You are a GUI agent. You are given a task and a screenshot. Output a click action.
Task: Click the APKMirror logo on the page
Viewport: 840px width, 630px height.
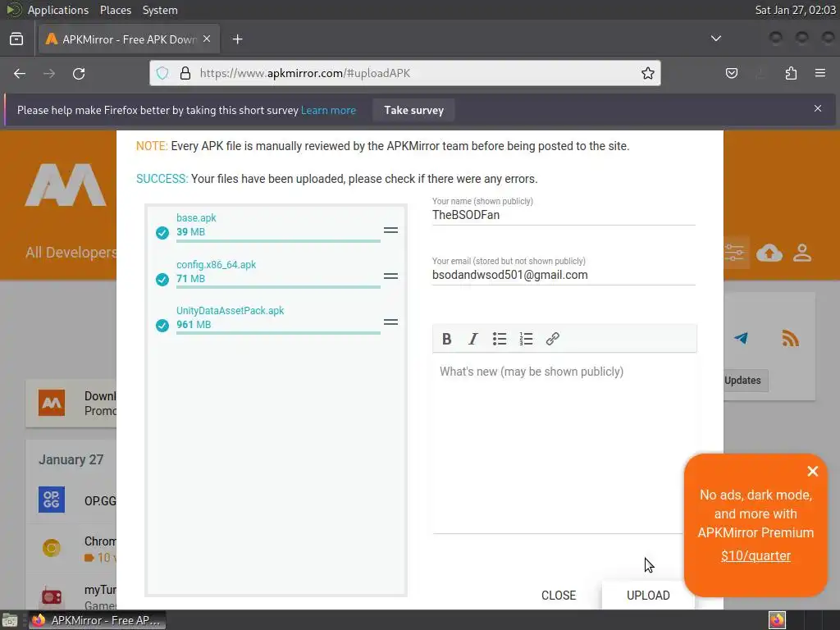pos(66,185)
